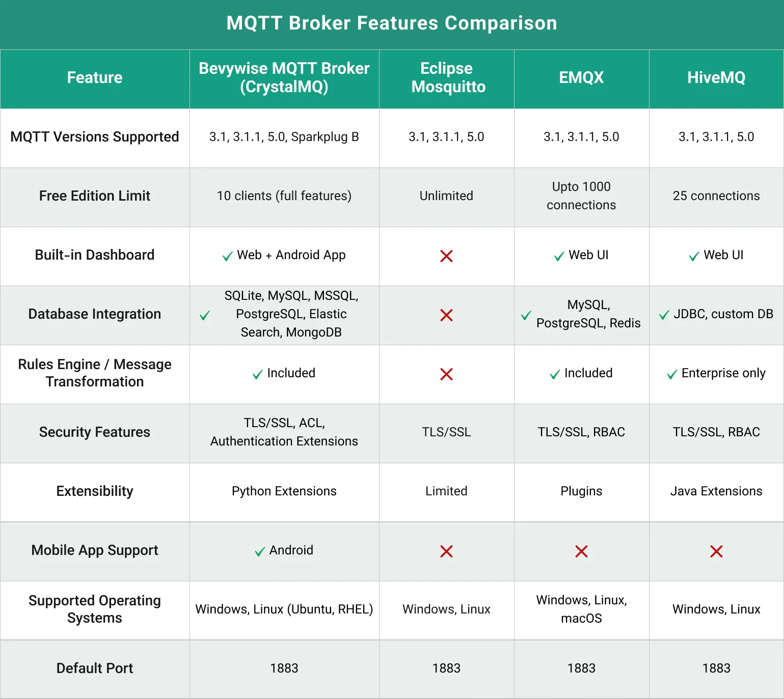Click the Default Port row label
The image size is (784, 699).
tap(95, 668)
